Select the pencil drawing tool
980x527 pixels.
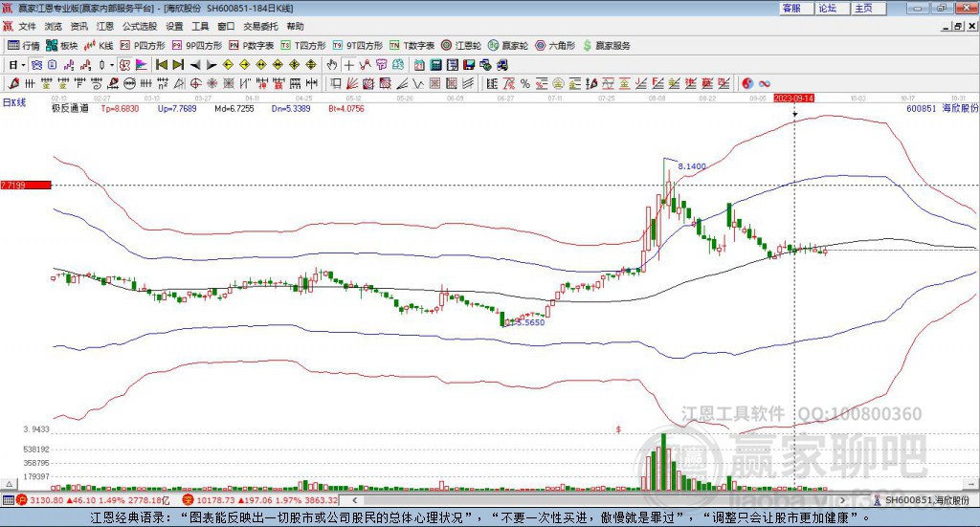[x=13, y=83]
